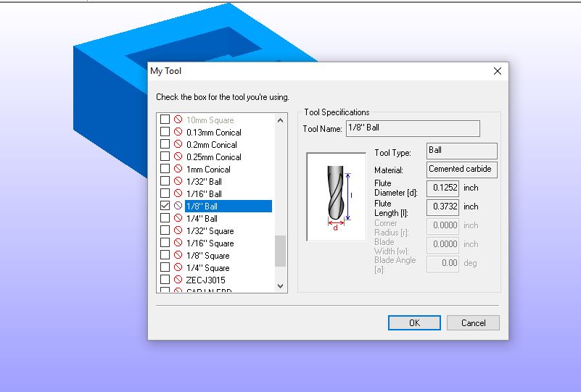Check the 1/4" Square checkbox
581x392 pixels.
(165, 267)
